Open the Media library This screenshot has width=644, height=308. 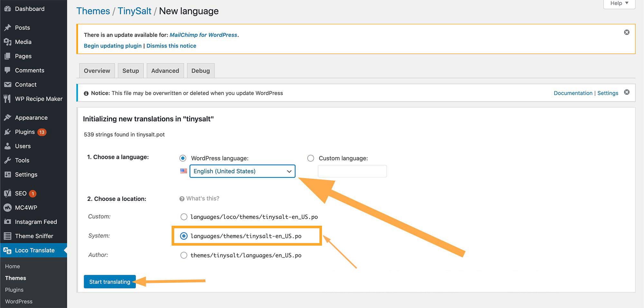[x=23, y=42]
